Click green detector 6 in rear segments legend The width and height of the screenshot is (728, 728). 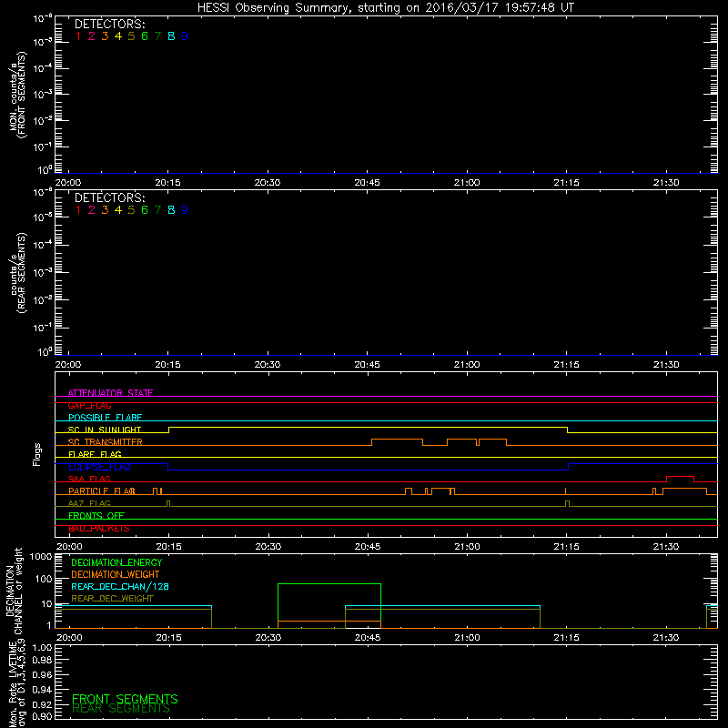(145, 210)
